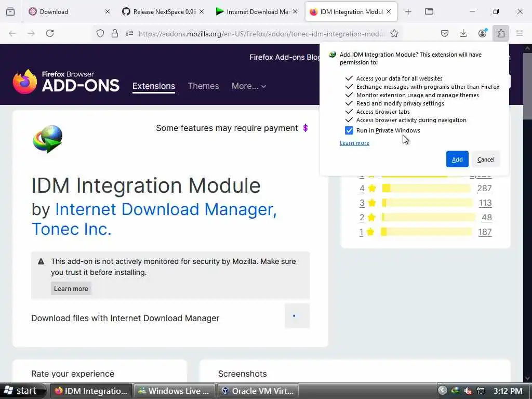
Task: Select the IDM Integration Module tab
Action: [351, 11]
